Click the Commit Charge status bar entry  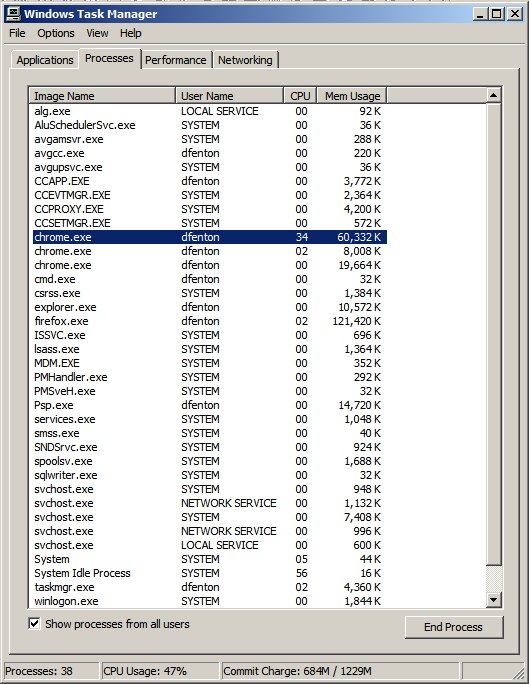tap(340, 671)
